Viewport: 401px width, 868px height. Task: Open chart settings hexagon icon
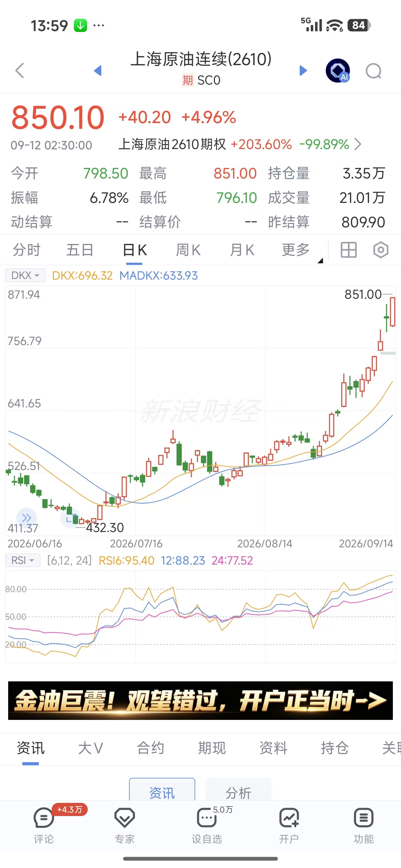[381, 250]
